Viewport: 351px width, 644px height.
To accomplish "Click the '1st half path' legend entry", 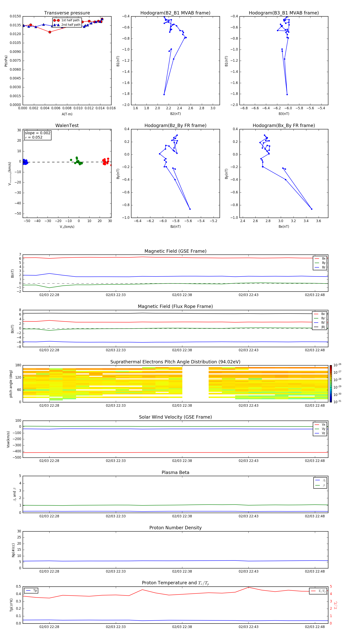I will (67, 20).
